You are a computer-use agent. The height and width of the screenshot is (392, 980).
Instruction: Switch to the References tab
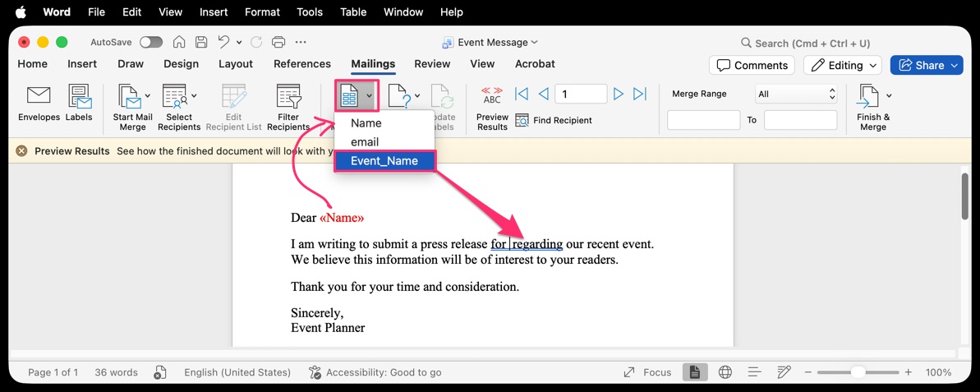(x=302, y=64)
